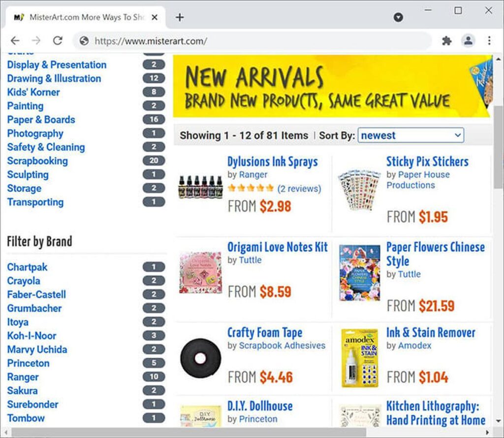
Task: Open the Chrome profile avatar
Action: point(468,40)
